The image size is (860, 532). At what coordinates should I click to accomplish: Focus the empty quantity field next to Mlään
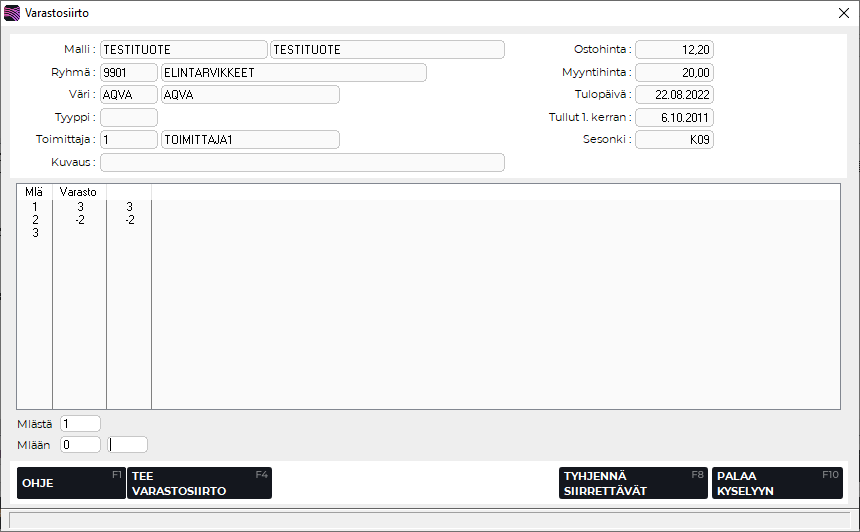point(128,444)
